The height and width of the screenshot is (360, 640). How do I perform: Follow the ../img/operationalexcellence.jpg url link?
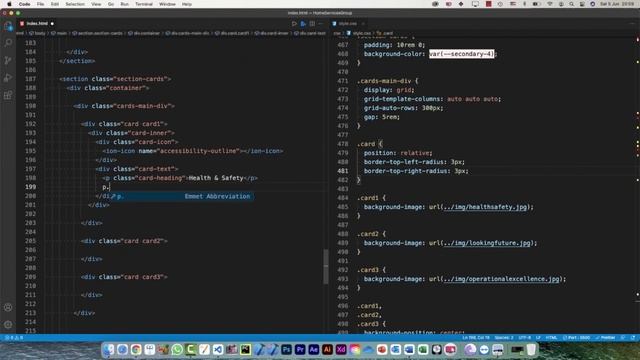tap(501, 279)
